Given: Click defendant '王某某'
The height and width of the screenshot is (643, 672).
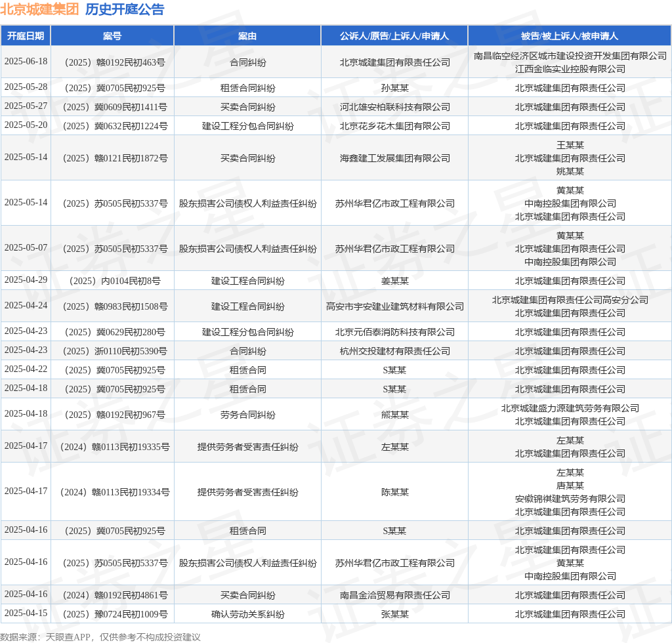Looking at the screenshot, I should pyautogui.click(x=570, y=145).
